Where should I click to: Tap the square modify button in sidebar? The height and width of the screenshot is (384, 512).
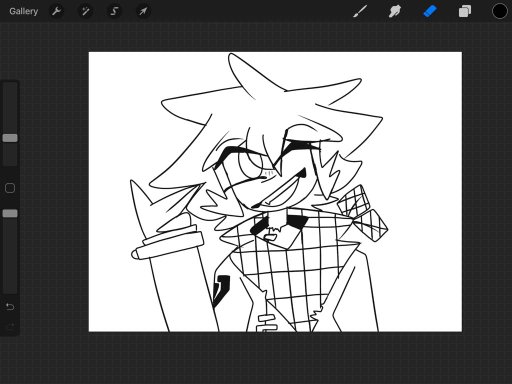(x=10, y=188)
